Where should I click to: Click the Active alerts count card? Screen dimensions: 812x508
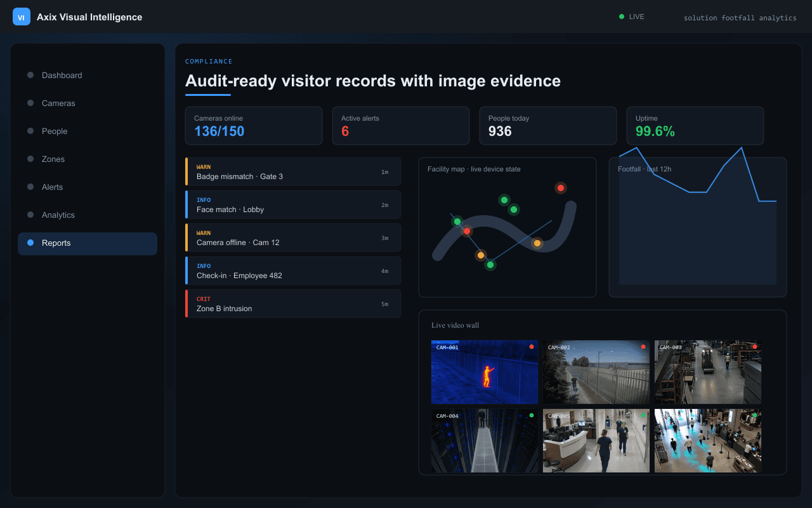tap(401, 126)
